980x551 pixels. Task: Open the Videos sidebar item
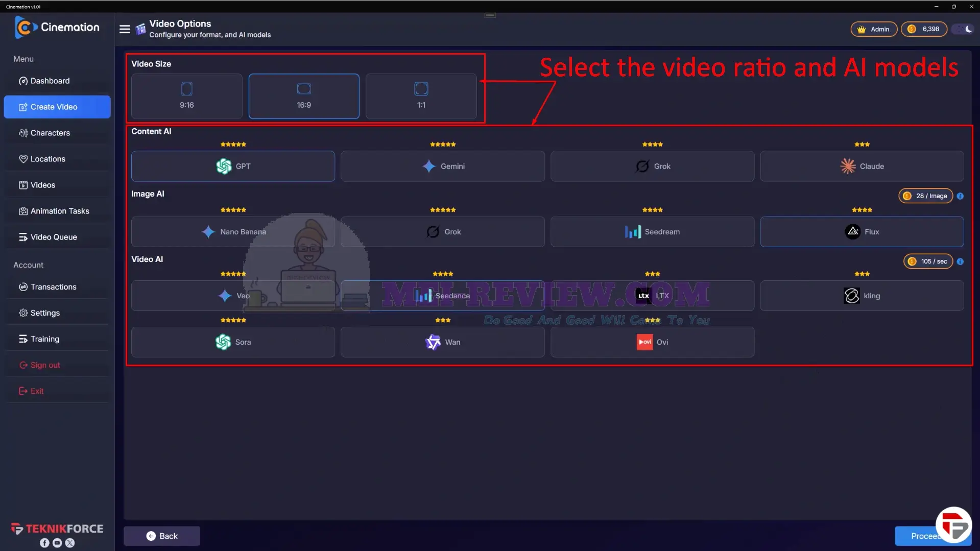57,185
